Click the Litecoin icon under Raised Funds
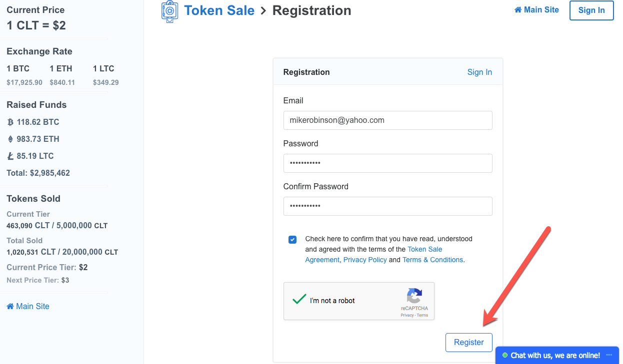 pos(10,156)
